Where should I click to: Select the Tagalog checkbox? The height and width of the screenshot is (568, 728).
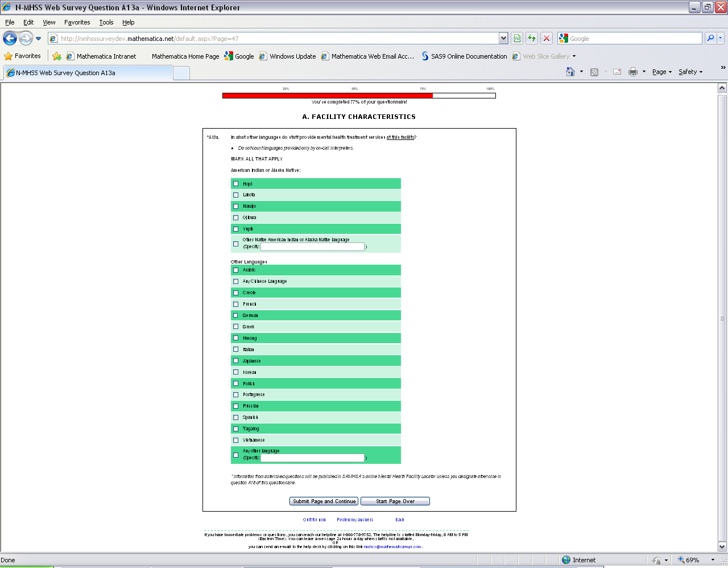236,429
